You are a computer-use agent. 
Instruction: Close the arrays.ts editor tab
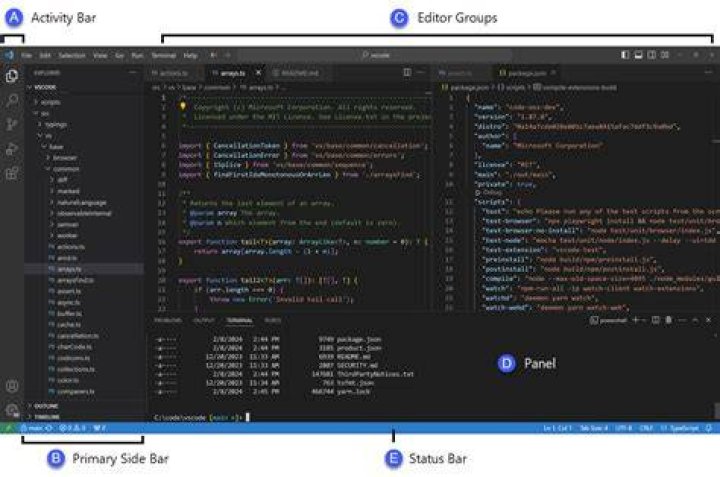point(259,73)
